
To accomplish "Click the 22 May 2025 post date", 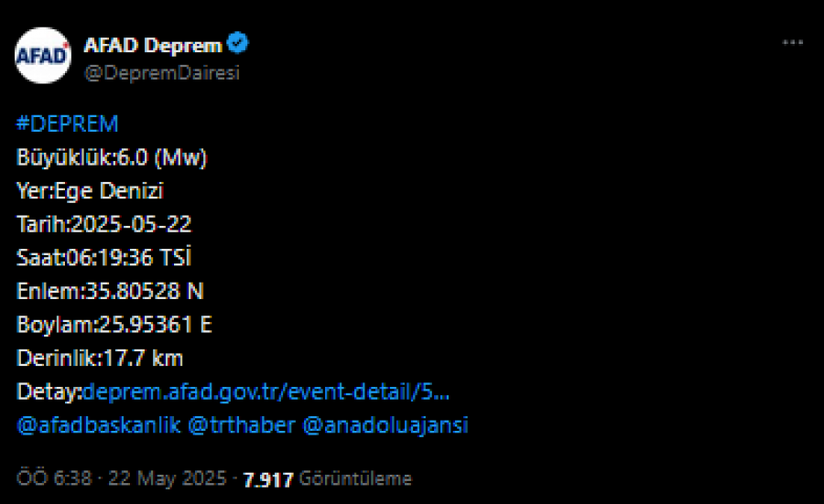I will (168, 478).
